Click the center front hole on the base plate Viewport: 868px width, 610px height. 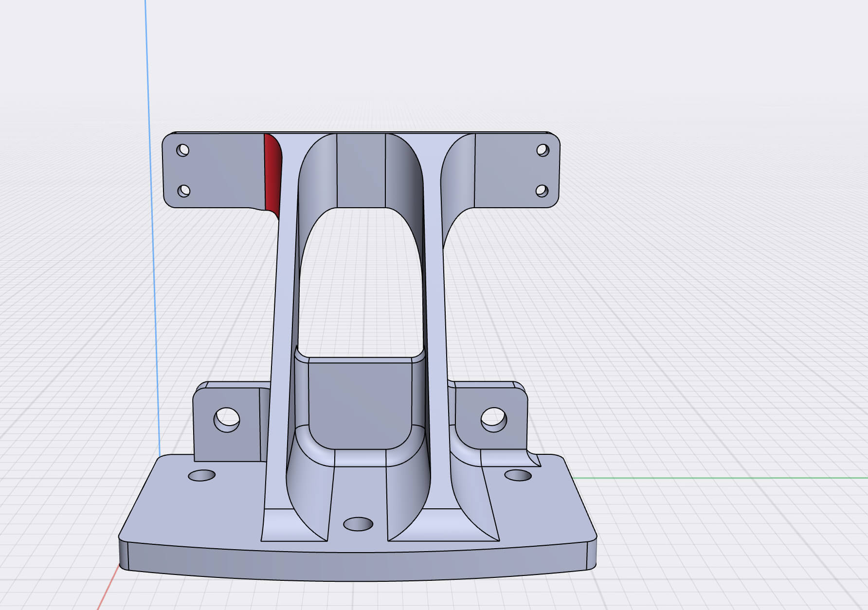358,524
